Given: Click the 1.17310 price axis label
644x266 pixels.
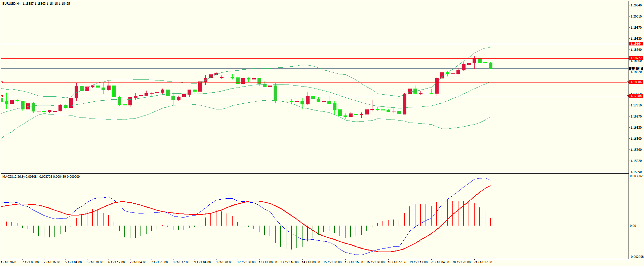Looking at the screenshot, I should tap(636, 105).
